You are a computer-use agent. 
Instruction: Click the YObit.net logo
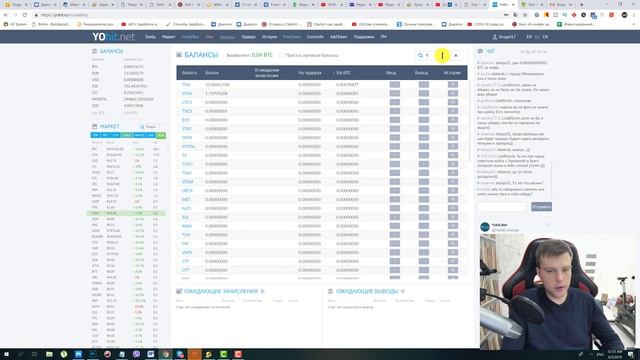pyautogui.click(x=113, y=37)
